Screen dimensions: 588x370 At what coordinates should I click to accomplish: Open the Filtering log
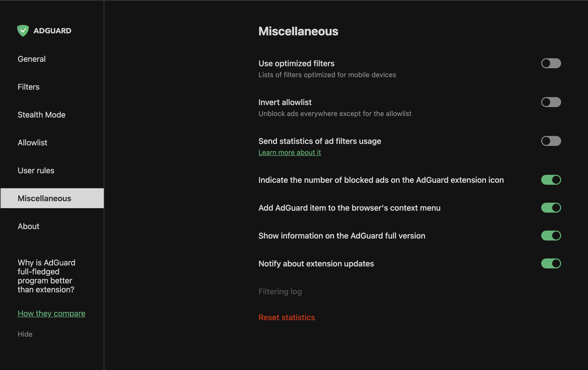(280, 291)
